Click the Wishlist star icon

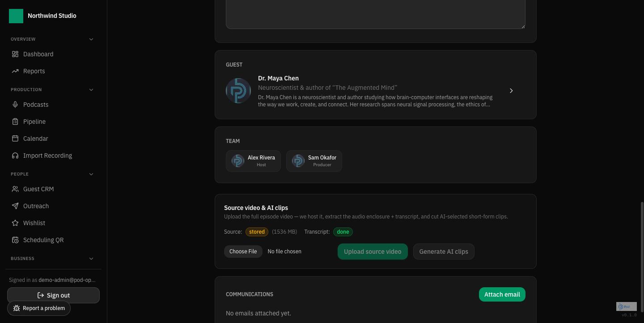click(15, 223)
